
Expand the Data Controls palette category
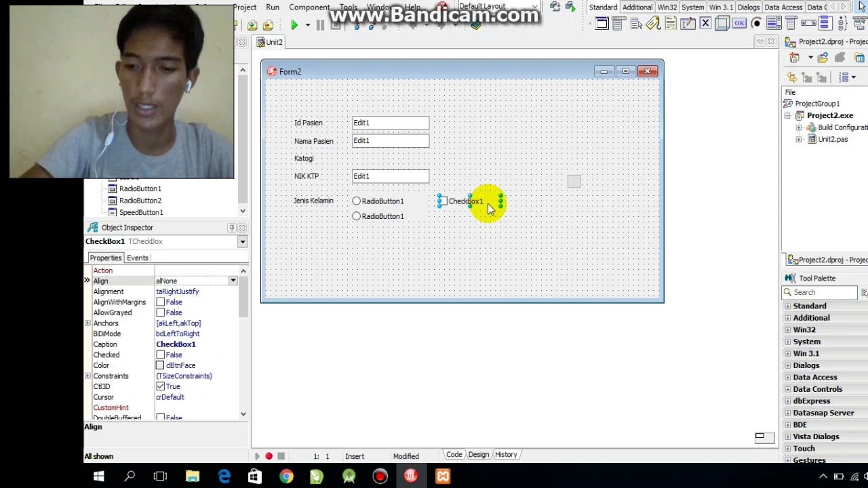coord(788,389)
